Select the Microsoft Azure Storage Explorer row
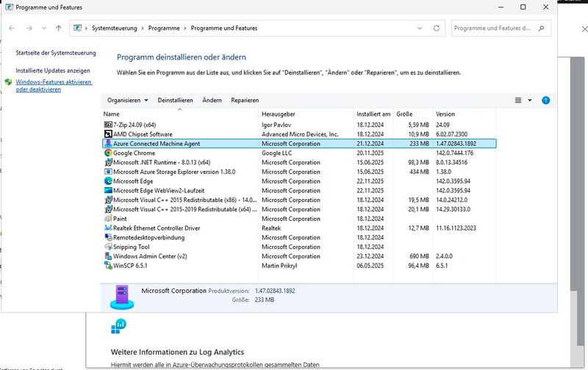 click(x=299, y=172)
